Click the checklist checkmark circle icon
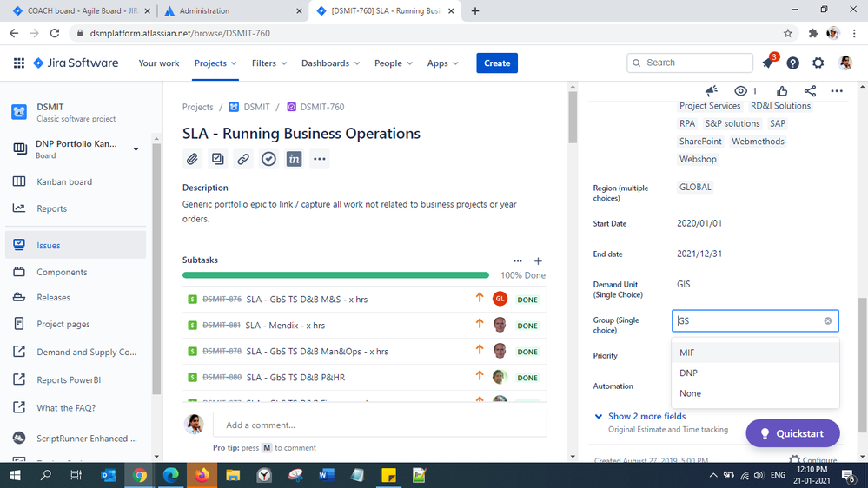The height and width of the screenshot is (488, 868). [x=268, y=159]
